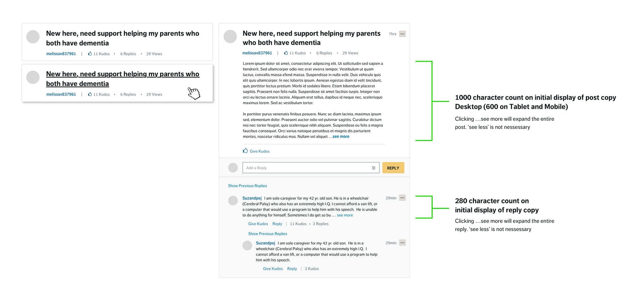The height and width of the screenshot is (306, 644).
Task: Open the main post's three-dot options menu
Action: click(402, 34)
